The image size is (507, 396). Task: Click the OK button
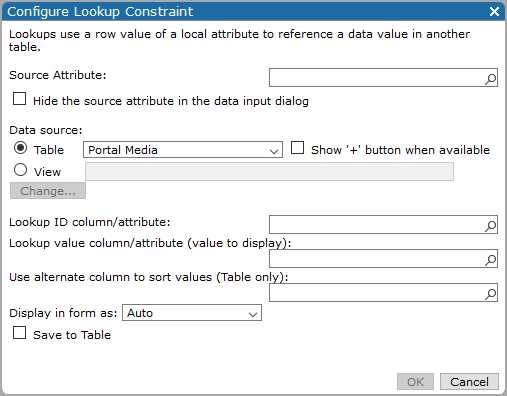pos(415,382)
